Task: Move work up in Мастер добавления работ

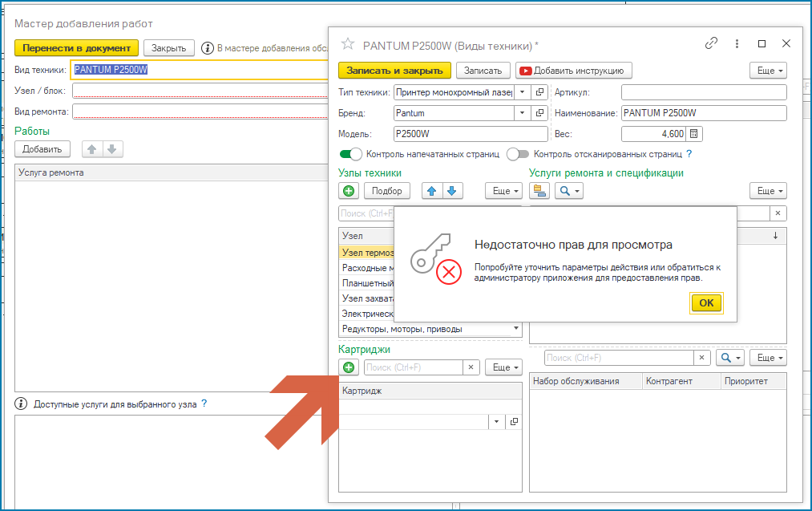Action: click(x=91, y=149)
